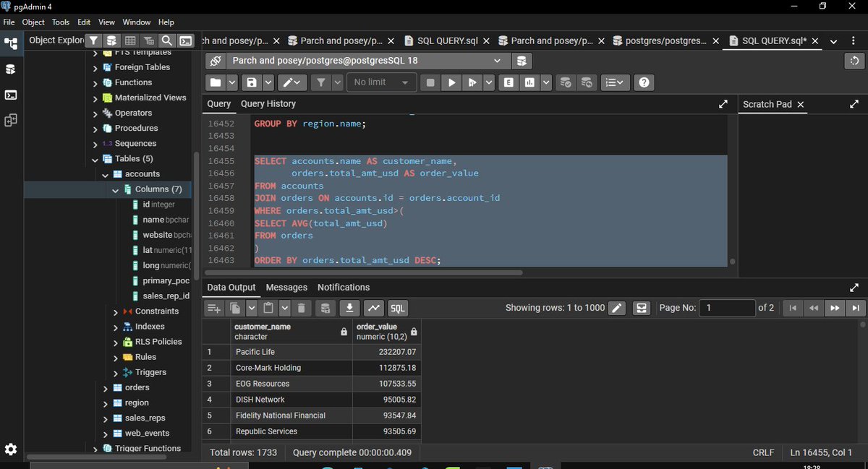
Task: Maximize the query editor panel
Action: tap(723, 104)
